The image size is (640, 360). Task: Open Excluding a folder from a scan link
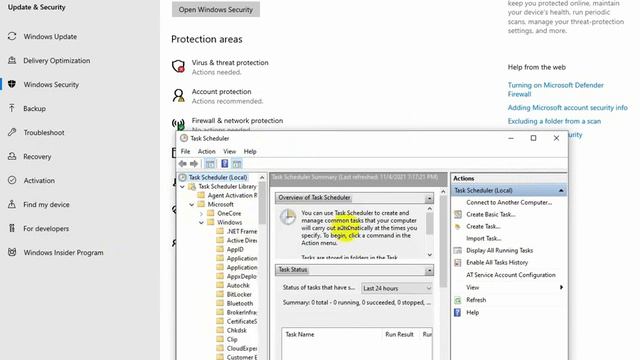coord(554,121)
